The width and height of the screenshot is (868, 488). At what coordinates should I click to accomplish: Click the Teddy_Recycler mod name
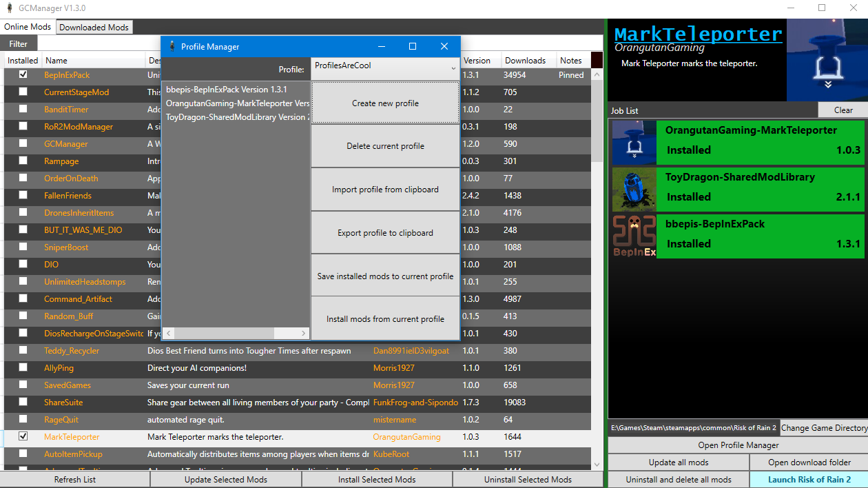coord(72,351)
